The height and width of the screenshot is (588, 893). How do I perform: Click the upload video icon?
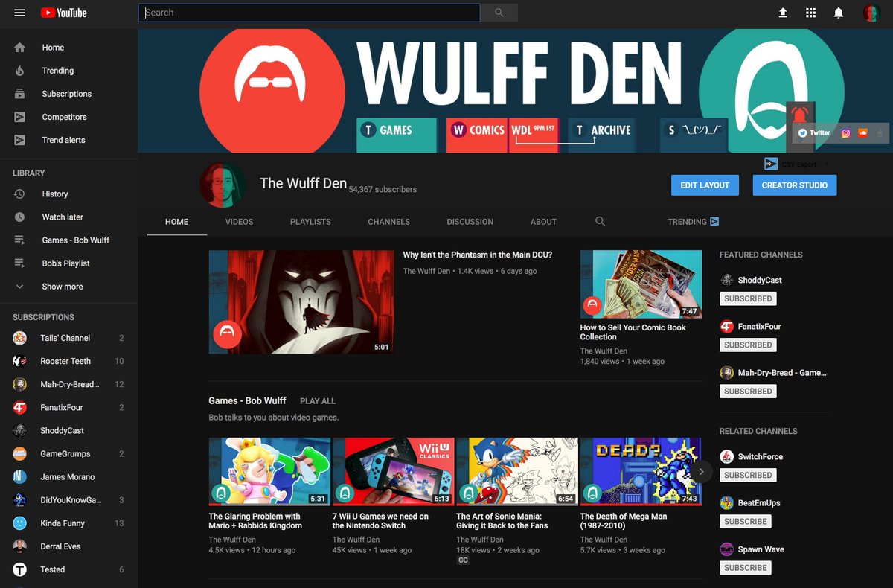pos(783,13)
